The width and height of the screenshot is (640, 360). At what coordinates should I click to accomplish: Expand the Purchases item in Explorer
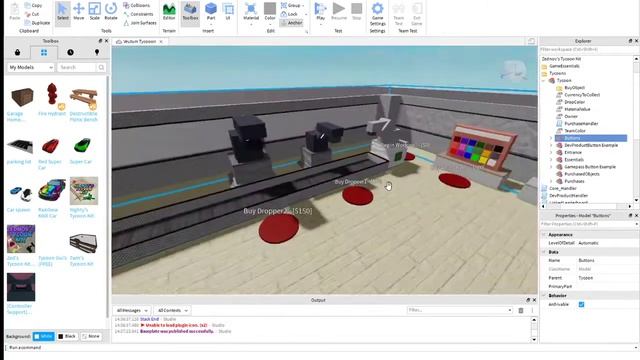[x=551, y=181]
